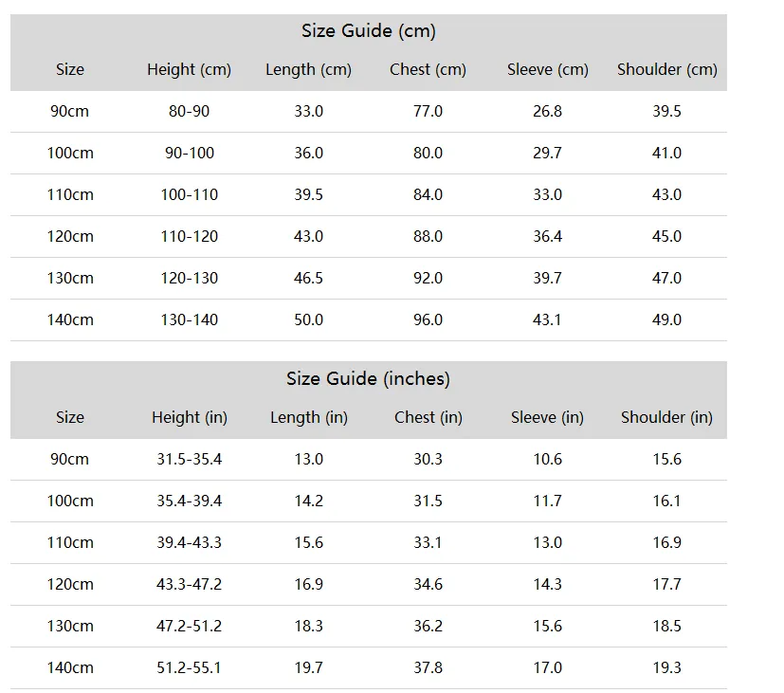This screenshot has height=693, width=784.
Task: Click chest value 88.0
Action: (428, 236)
